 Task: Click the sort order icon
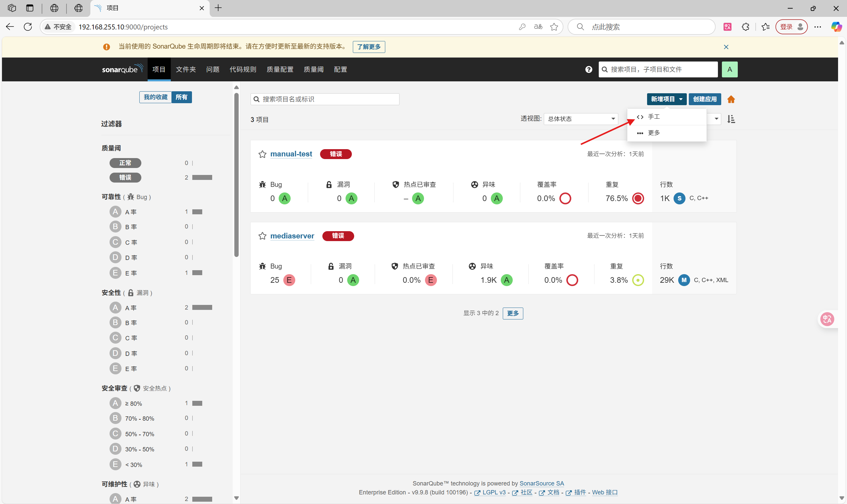(x=731, y=119)
